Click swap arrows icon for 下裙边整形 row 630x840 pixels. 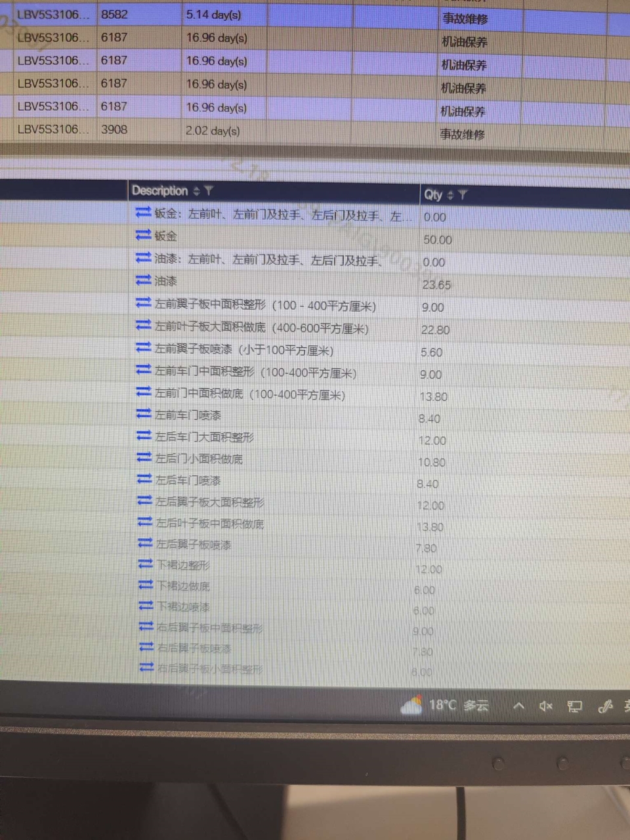point(145,564)
